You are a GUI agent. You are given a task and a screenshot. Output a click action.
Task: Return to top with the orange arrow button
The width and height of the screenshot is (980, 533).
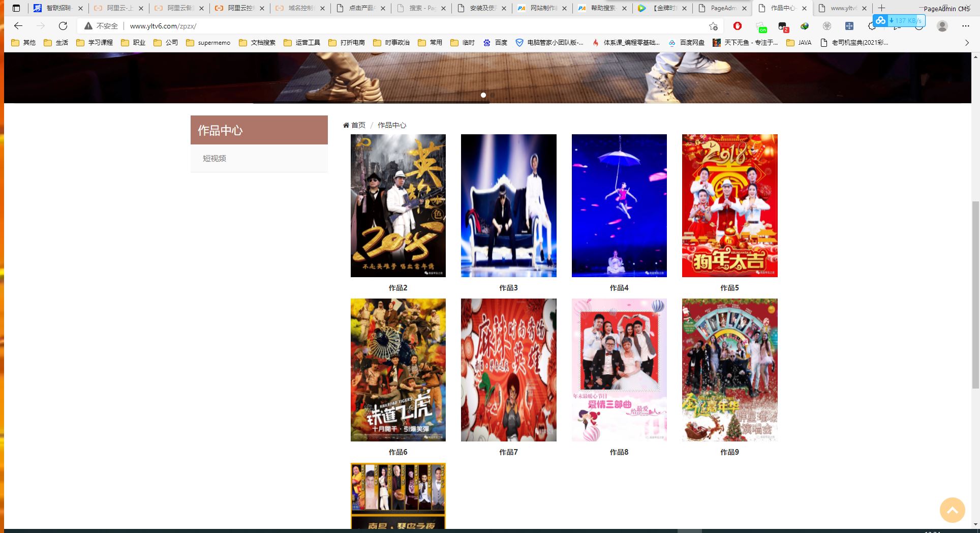coord(952,510)
